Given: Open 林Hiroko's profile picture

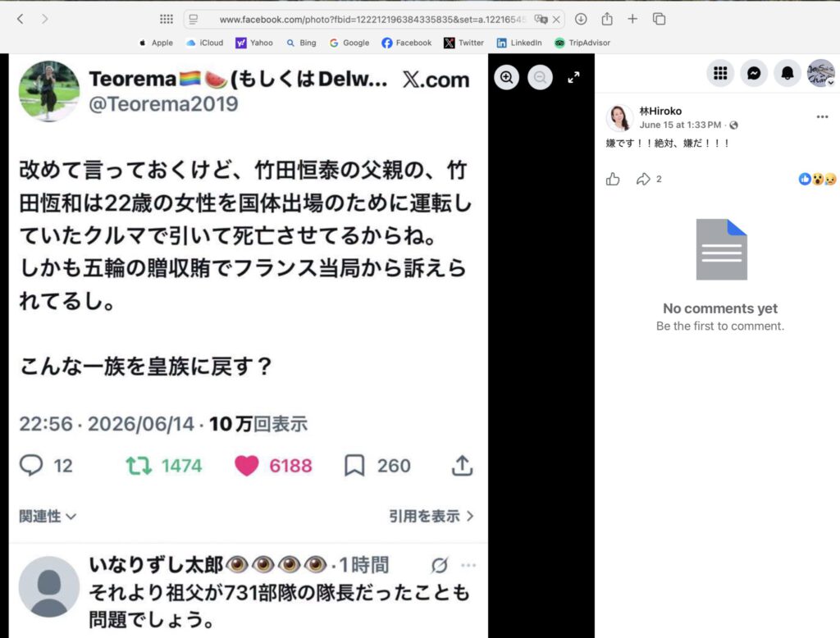Looking at the screenshot, I should [x=619, y=118].
